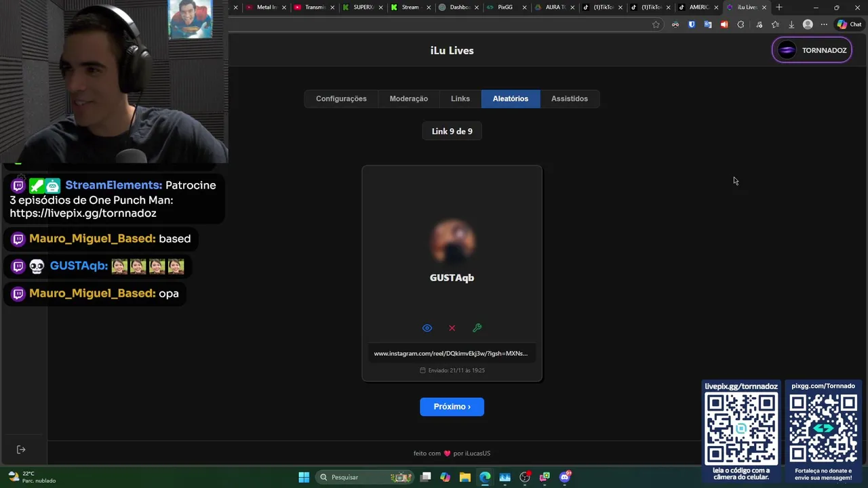
Task: Close the PixGG browser tab
Action: tap(524, 7)
